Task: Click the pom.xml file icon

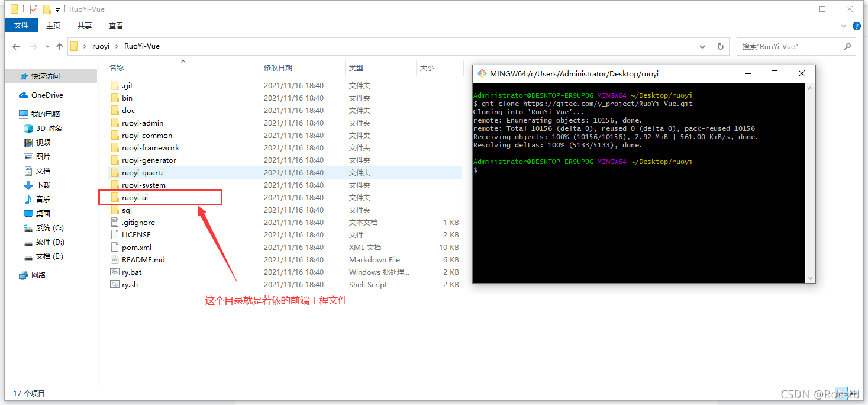Action: point(115,247)
